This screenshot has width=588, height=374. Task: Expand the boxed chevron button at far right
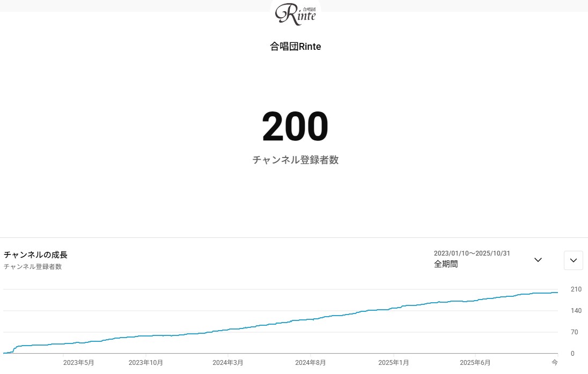point(574,260)
